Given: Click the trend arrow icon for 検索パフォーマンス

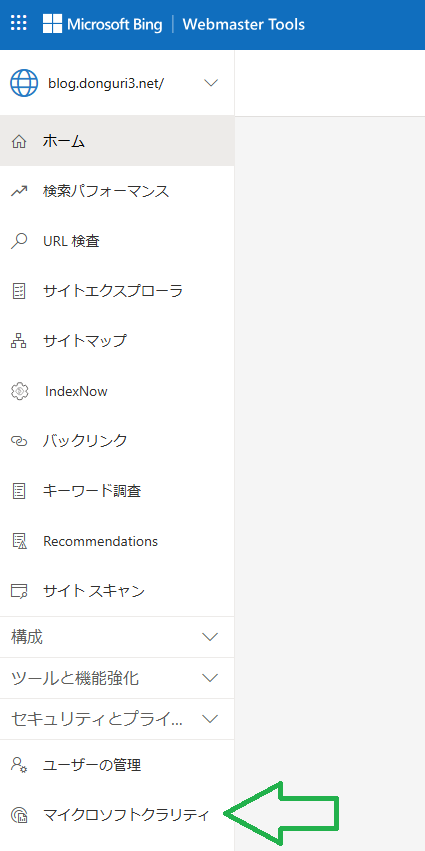Looking at the screenshot, I should click(x=19, y=191).
